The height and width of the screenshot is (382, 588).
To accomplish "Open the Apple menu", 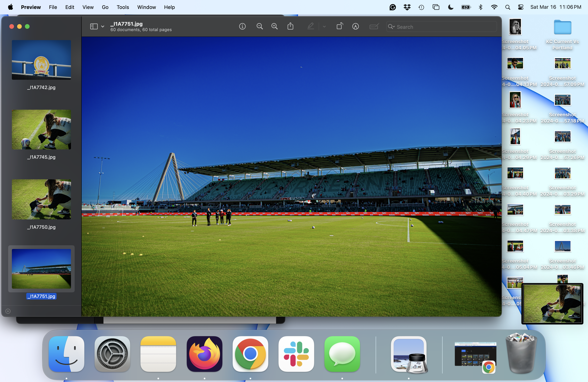I will tap(10, 7).
